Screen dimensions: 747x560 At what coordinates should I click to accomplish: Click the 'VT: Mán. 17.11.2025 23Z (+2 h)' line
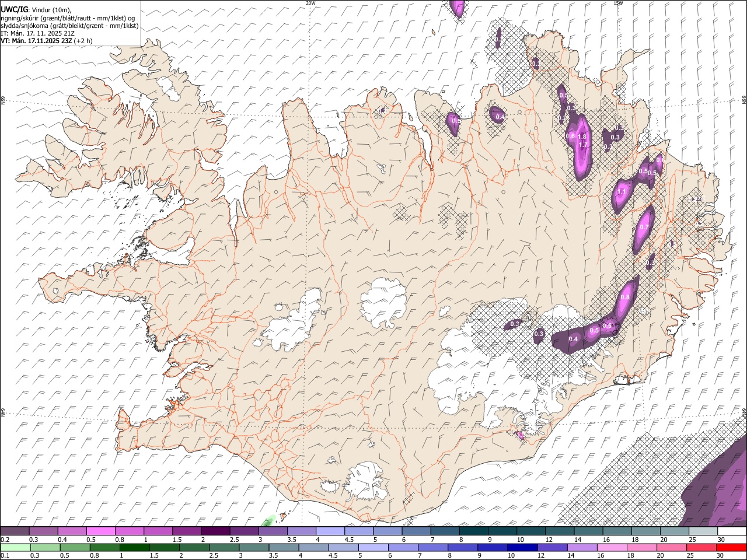click(47, 41)
